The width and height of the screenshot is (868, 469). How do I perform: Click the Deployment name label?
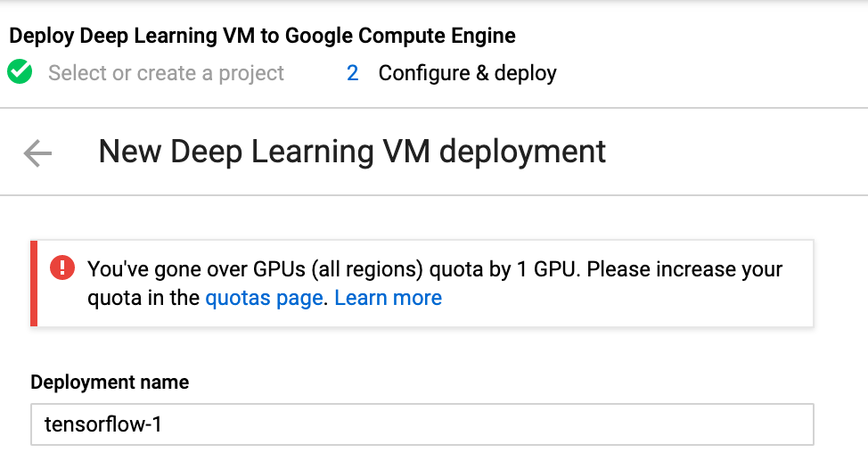[x=110, y=383]
